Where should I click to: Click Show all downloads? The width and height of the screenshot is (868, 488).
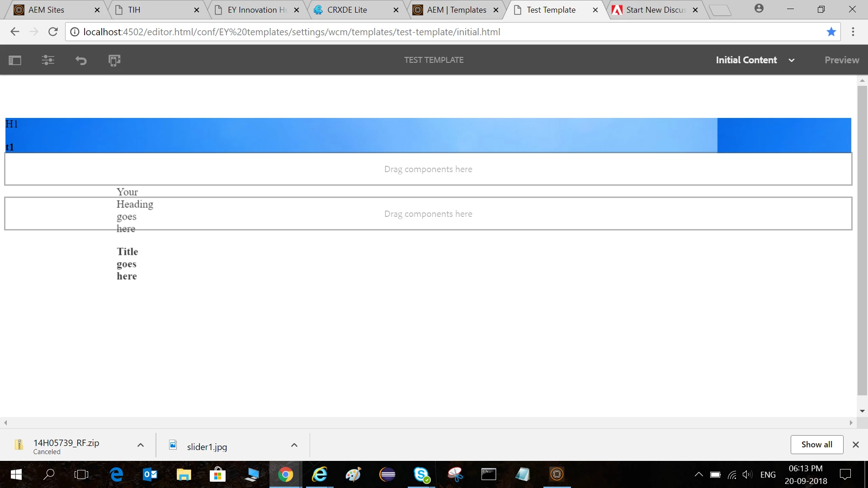[816, 445]
